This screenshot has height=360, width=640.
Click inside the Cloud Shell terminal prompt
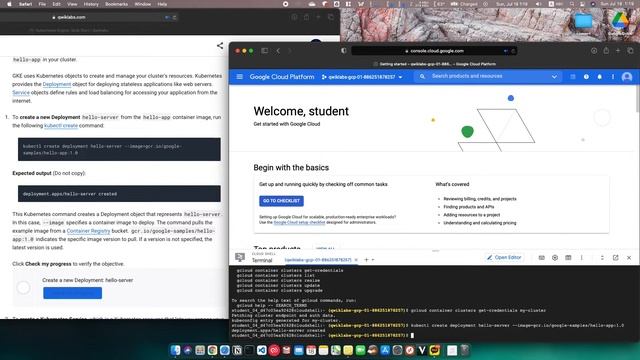coord(412,335)
